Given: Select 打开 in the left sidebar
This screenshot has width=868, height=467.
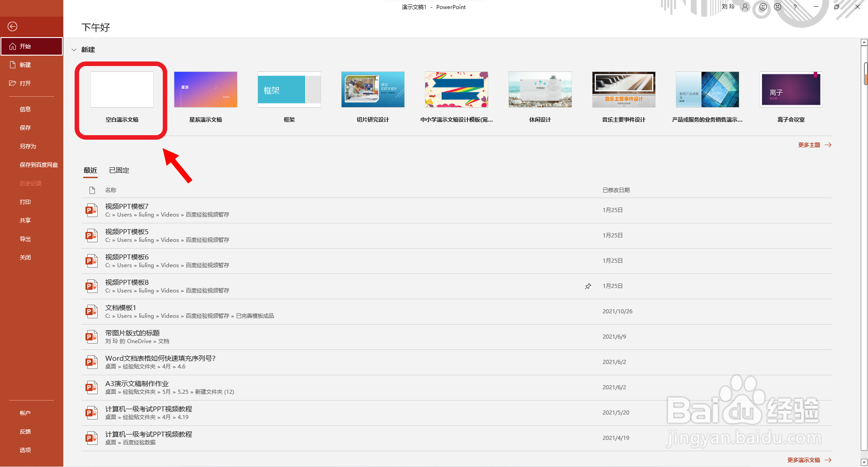Looking at the screenshot, I should 32,83.
